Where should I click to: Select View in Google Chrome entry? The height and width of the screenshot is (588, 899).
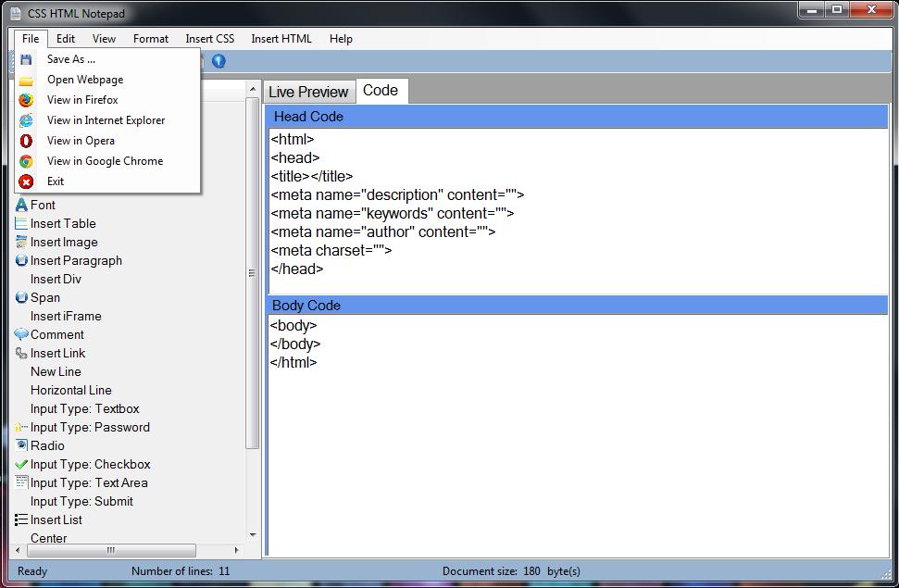point(107,161)
